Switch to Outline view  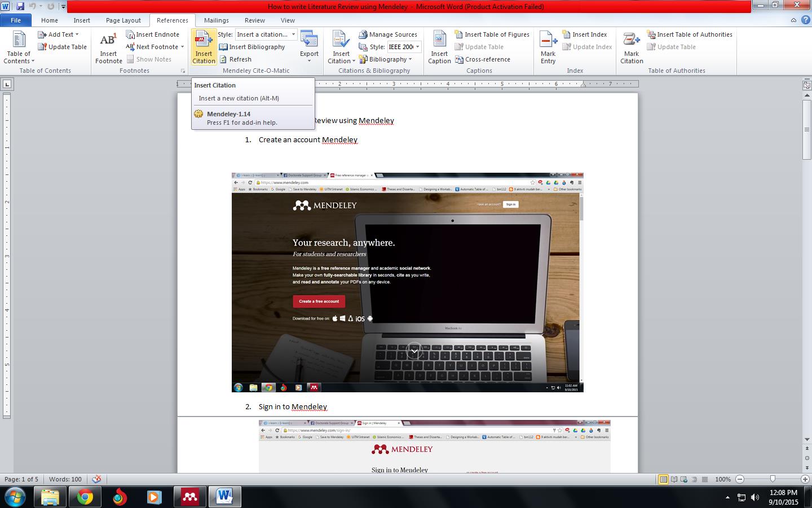694,479
